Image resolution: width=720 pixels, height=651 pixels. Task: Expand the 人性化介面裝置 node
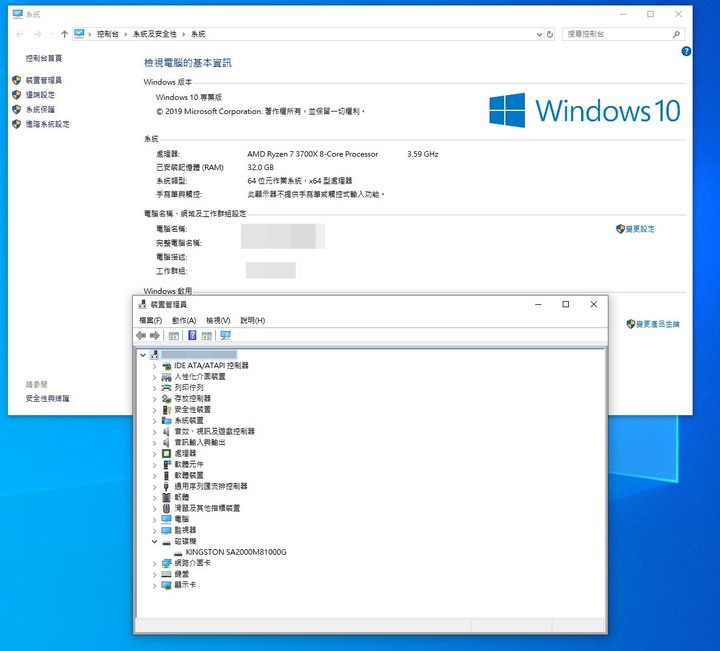pyautogui.click(x=154, y=377)
